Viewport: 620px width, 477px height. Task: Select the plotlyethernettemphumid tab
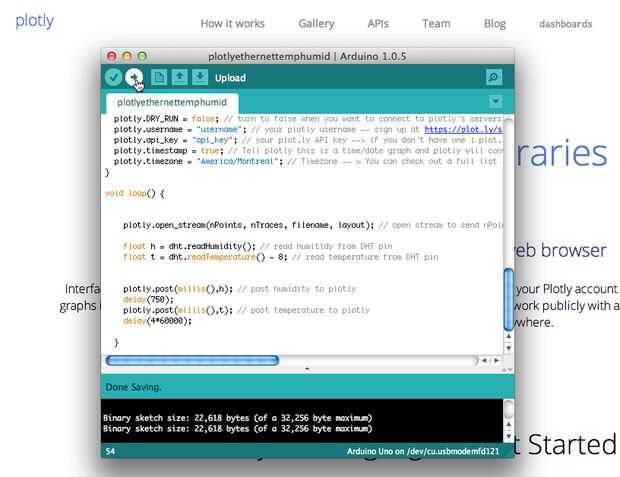[x=172, y=102]
